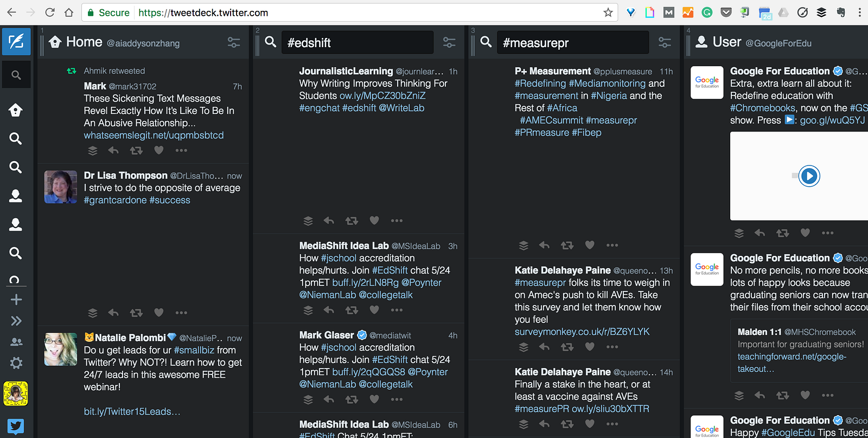Open more actions for P+ Measurement tweet
The height and width of the screenshot is (438, 868).
pos(612,245)
